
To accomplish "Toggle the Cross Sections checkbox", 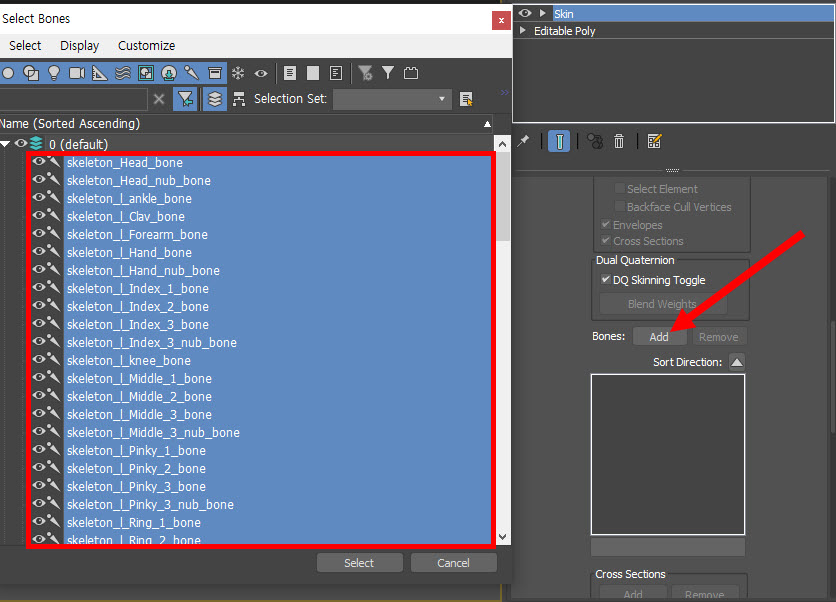I will (x=606, y=240).
